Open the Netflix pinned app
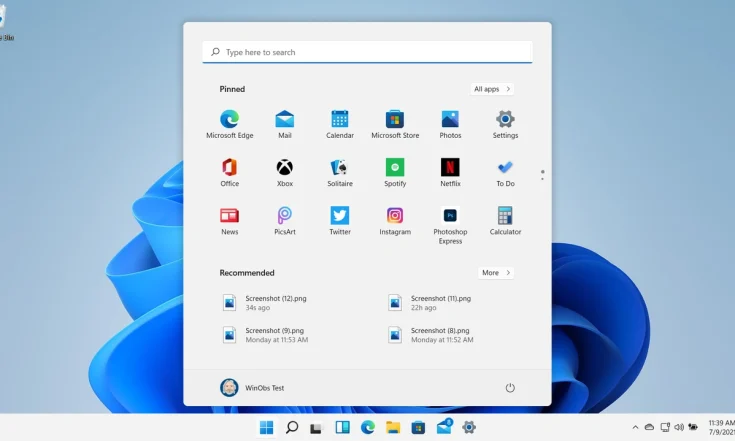 (450, 168)
